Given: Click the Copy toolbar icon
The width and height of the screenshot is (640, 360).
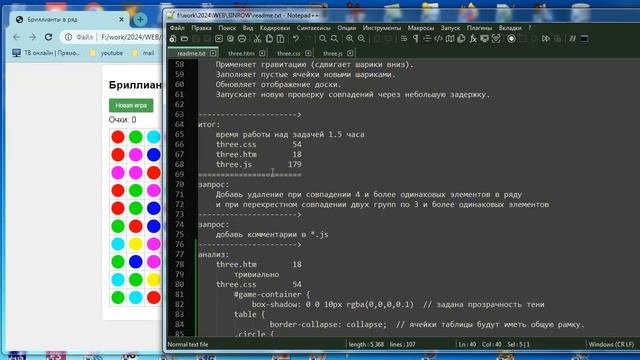Looking at the screenshot, I should 269,39.
